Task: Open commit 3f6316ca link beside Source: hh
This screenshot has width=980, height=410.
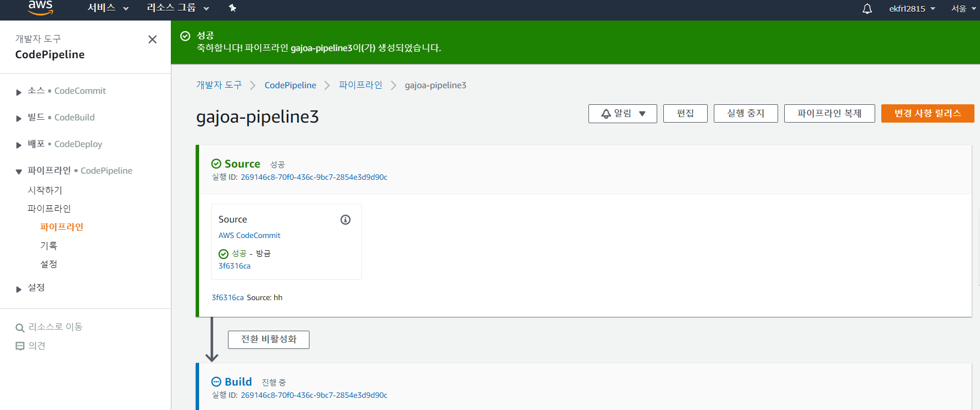Action: [228, 297]
